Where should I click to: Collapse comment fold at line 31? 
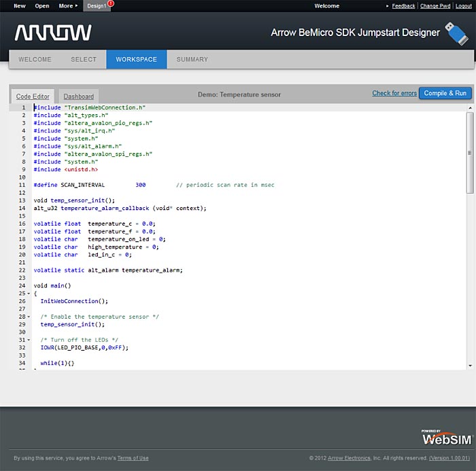(x=29, y=340)
